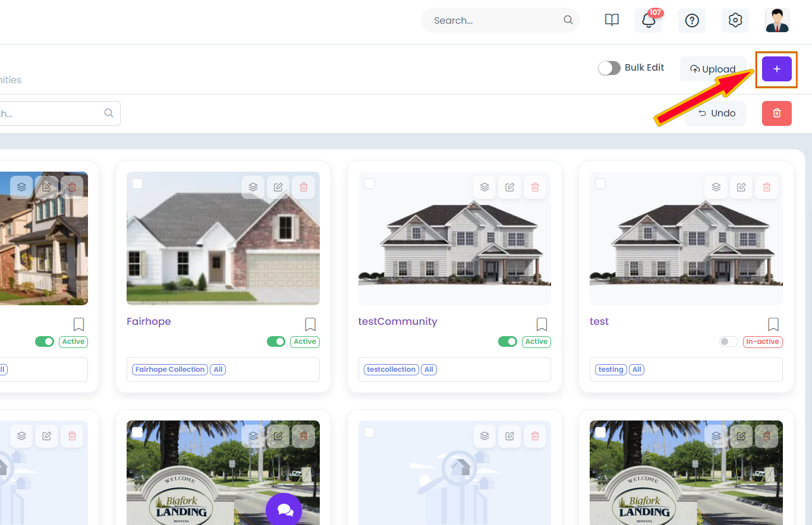Click delete icon on Fairhope card
Viewport: 812px width, 525px height.
[304, 187]
